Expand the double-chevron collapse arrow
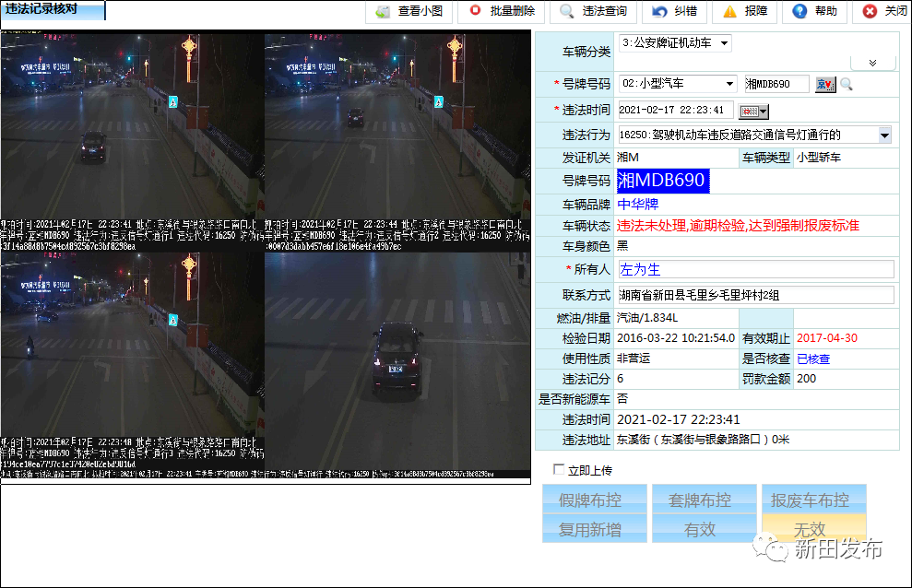The image size is (912, 588). [x=872, y=63]
